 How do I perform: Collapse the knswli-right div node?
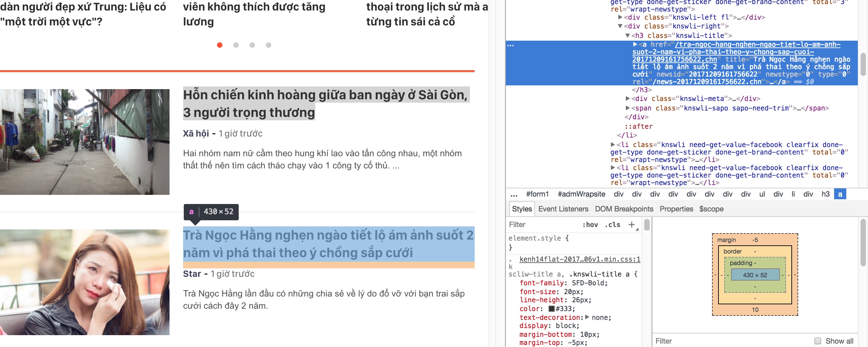click(x=620, y=26)
